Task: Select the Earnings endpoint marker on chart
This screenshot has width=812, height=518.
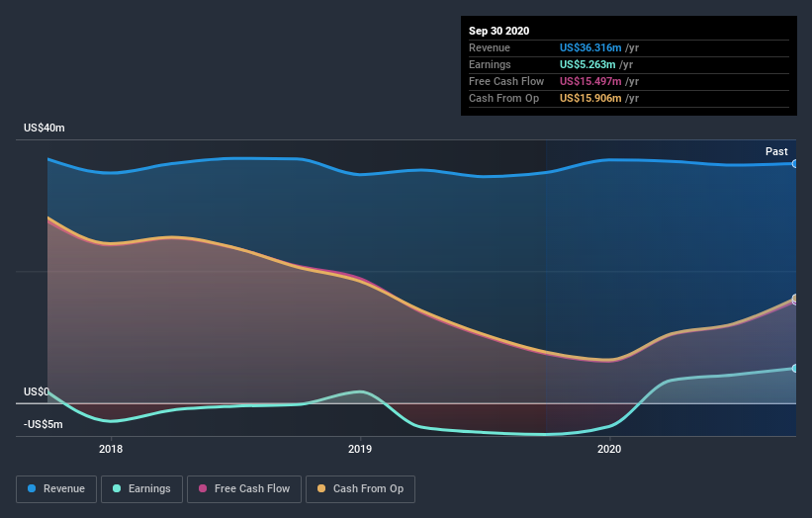Action: [x=794, y=369]
